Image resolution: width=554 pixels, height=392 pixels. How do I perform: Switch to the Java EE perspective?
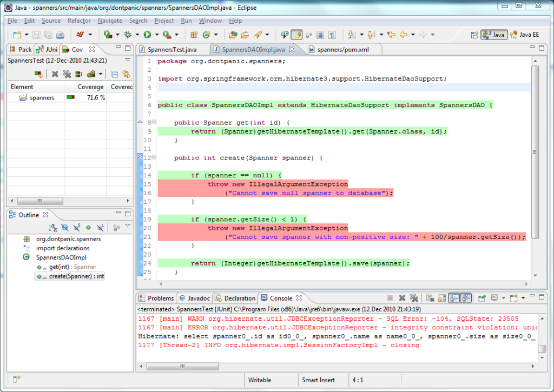(x=524, y=35)
